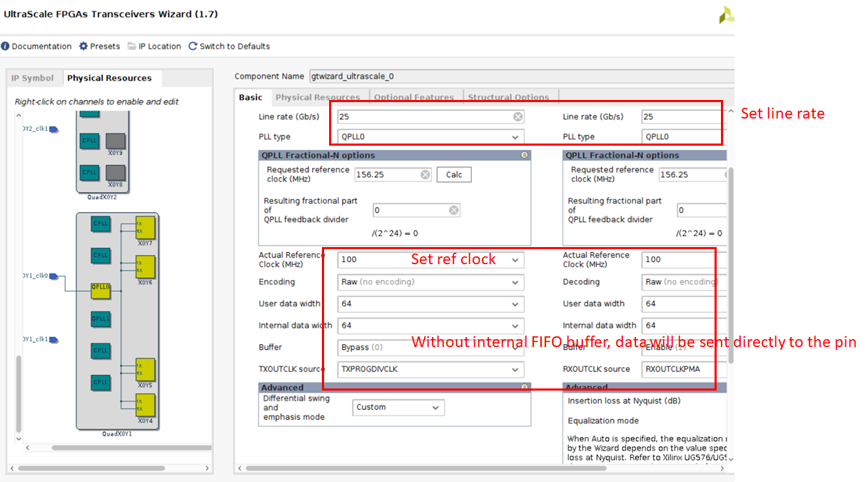Click the settings panel scroll-down arrow

[x=730, y=458]
